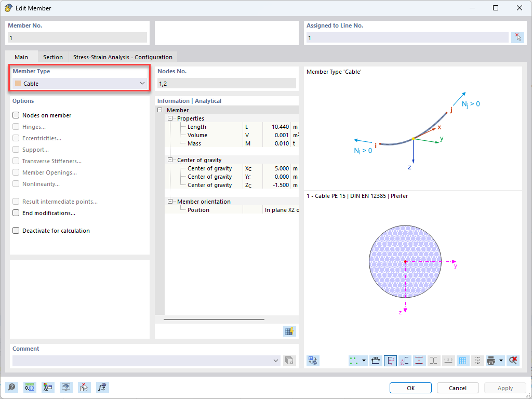The width and height of the screenshot is (532, 399).
Task: Select the line relation icon next to Assigned Line field
Action: pos(517,37)
